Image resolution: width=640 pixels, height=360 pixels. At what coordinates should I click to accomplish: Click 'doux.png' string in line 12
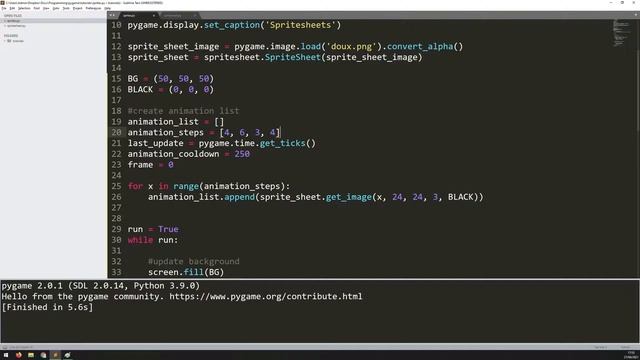[x=351, y=47]
